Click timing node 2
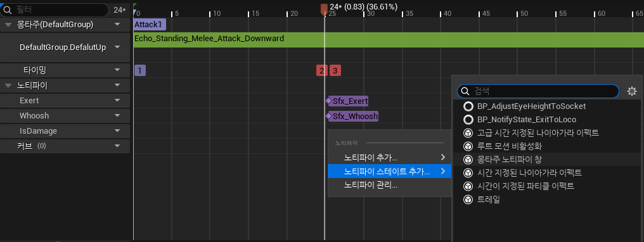The image size is (644, 242). tap(321, 70)
